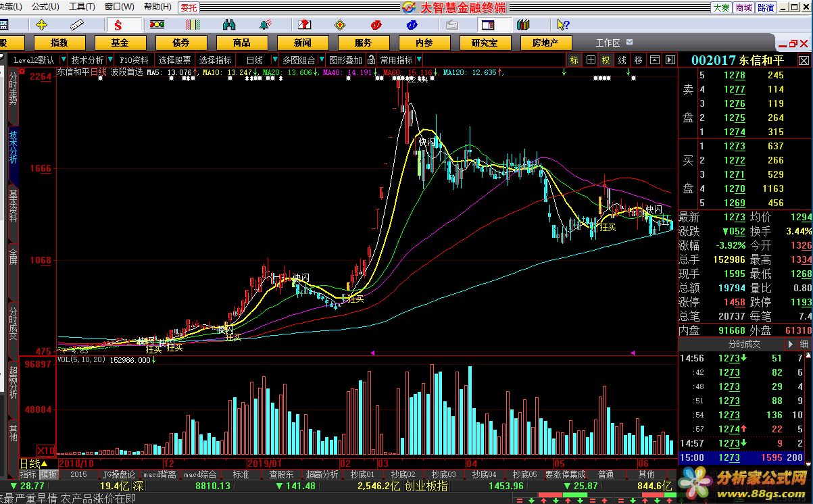813x504 pixels.
Task: Toggle the 标 marker button
Action: tap(574, 60)
